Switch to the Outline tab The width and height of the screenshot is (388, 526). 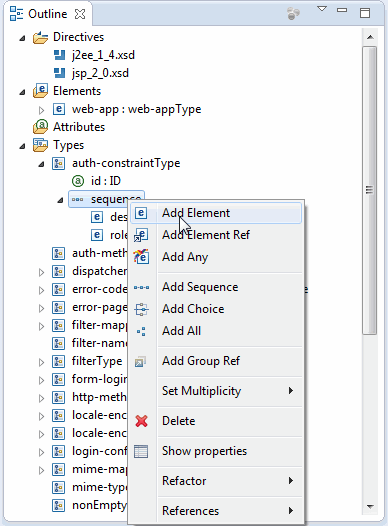tap(48, 14)
